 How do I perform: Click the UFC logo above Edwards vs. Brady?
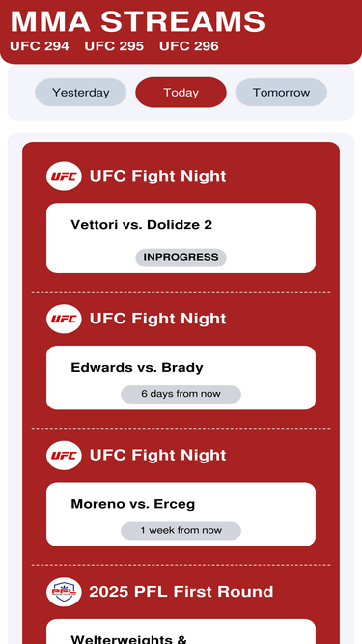pyautogui.click(x=64, y=319)
